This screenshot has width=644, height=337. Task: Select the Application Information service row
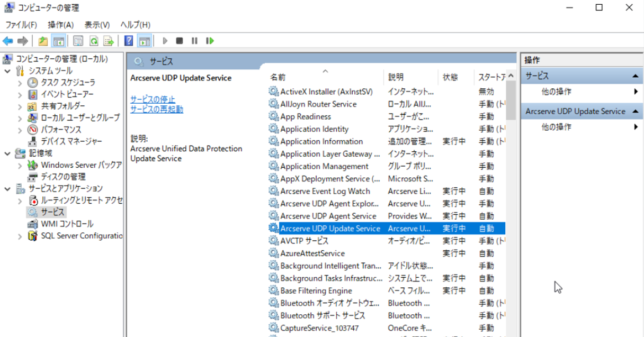click(x=386, y=141)
